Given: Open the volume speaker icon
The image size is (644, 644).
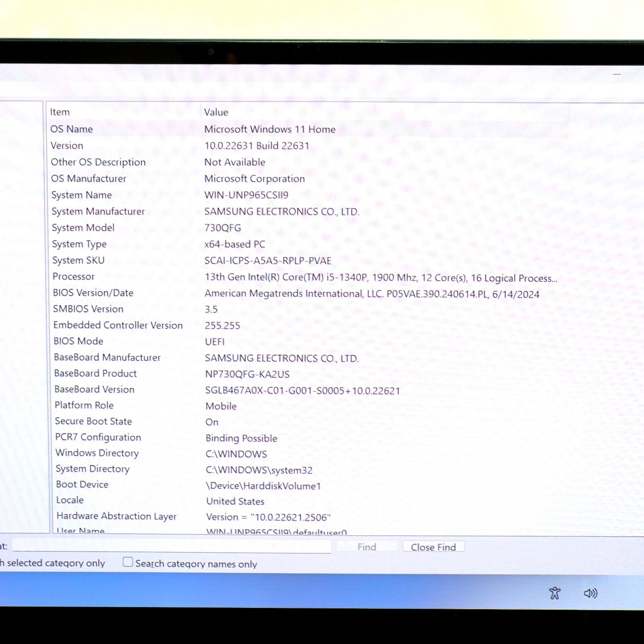Looking at the screenshot, I should (x=591, y=593).
